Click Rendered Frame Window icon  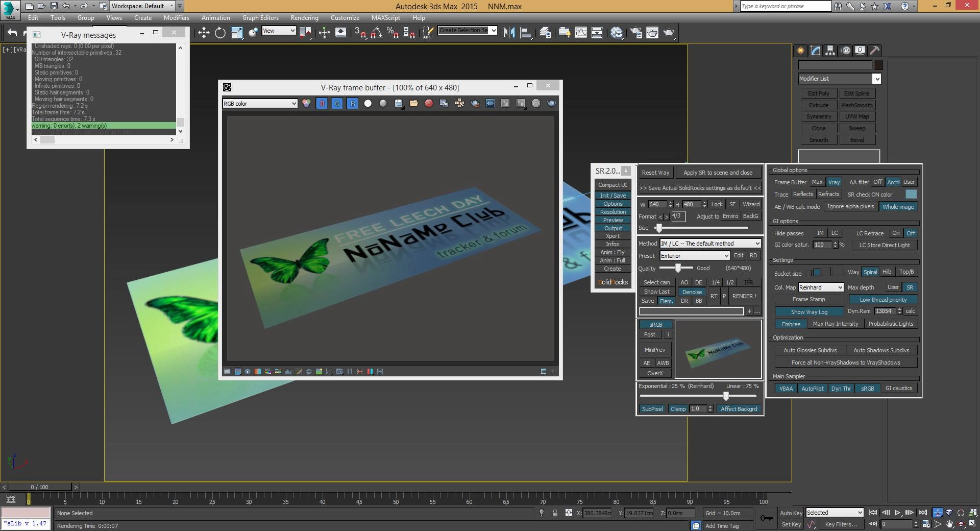point(652,33)
